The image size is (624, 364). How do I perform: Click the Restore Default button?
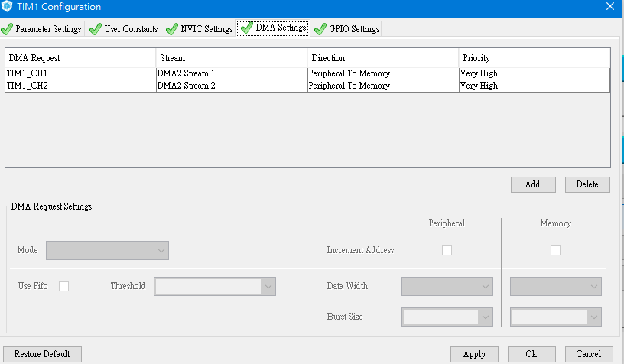click(42, 354)
